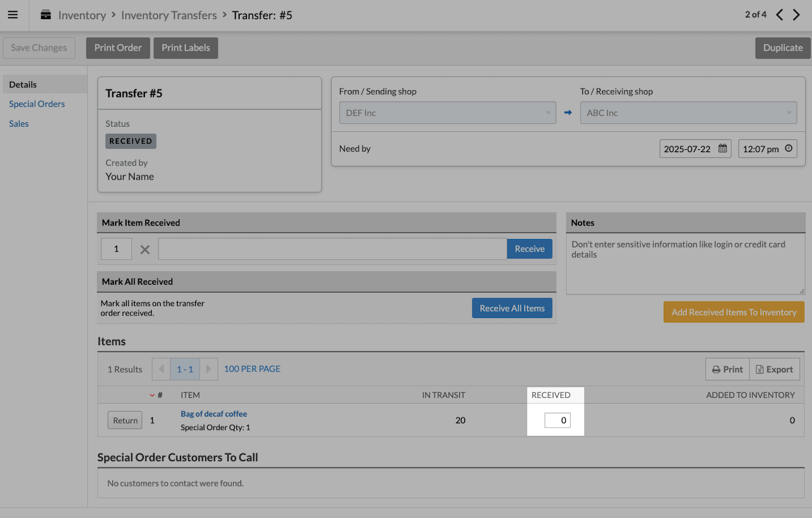Open the Bag of decaf coffee link
The height and width of the screenshot is (518, 812).
[x=214, y=414]
